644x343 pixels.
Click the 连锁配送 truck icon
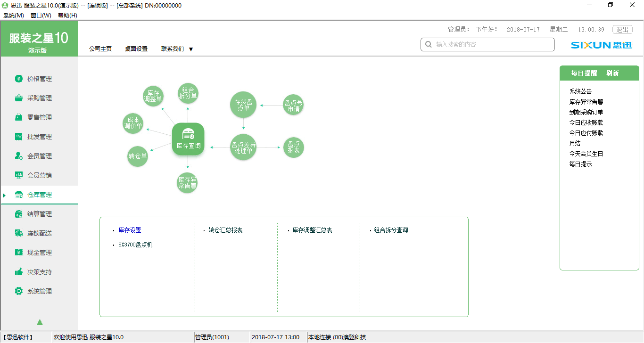tap(19, 233)
